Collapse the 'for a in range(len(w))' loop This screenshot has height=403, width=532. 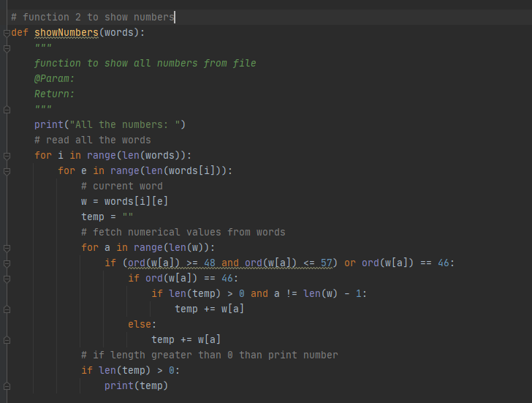tap(7, 248)
